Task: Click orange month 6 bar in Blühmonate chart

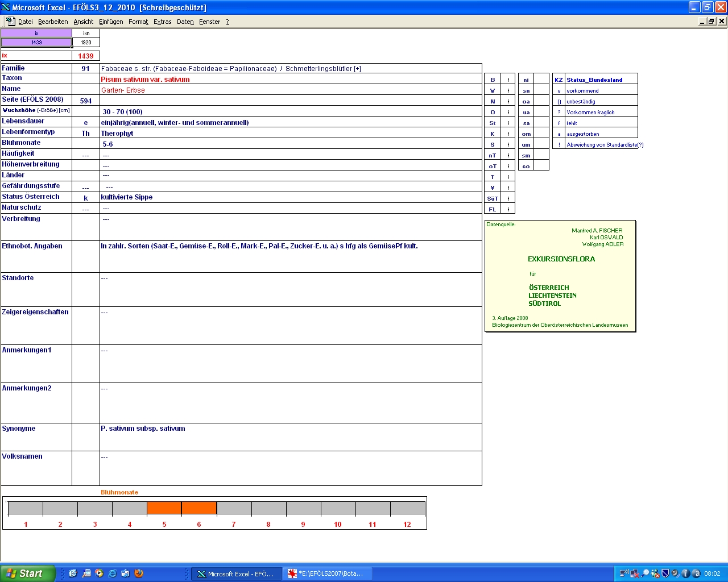Action: click(x=199, y=508)
